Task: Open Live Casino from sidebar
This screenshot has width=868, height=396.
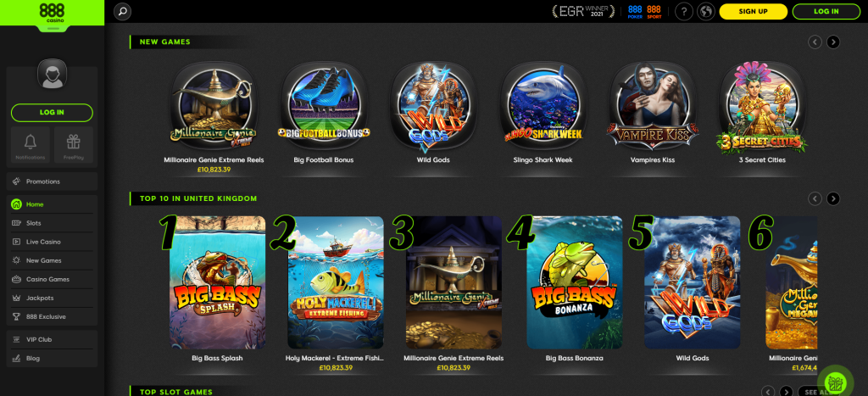Action: click(52, 242)
